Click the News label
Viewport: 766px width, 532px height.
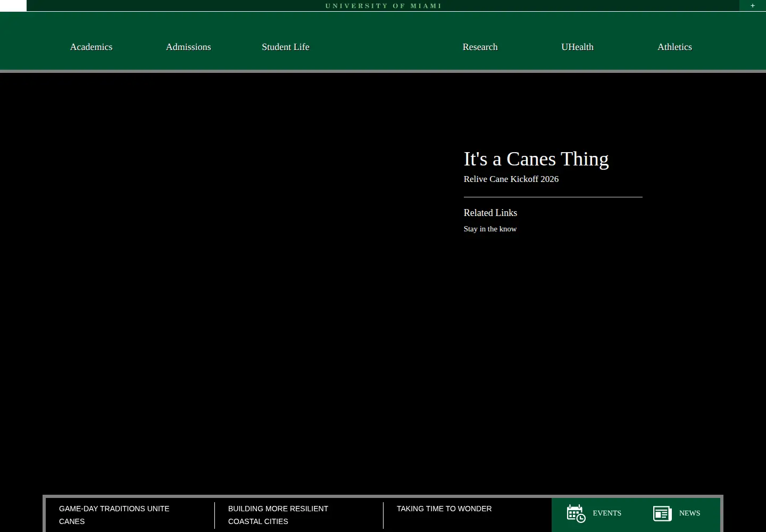pos(689,513)
